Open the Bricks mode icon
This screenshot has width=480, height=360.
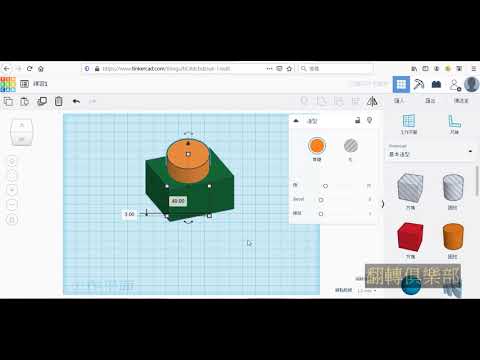click(x=436, y=84)
